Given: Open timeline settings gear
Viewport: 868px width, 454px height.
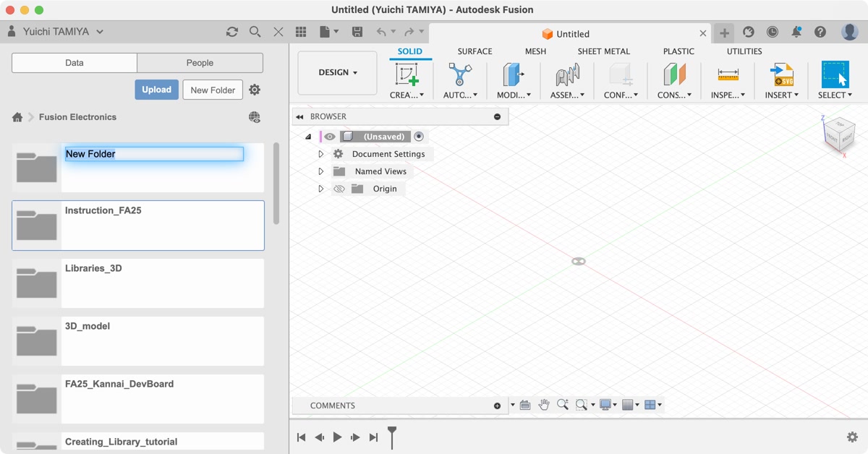Looking at the screenshot, I should 853,437.
